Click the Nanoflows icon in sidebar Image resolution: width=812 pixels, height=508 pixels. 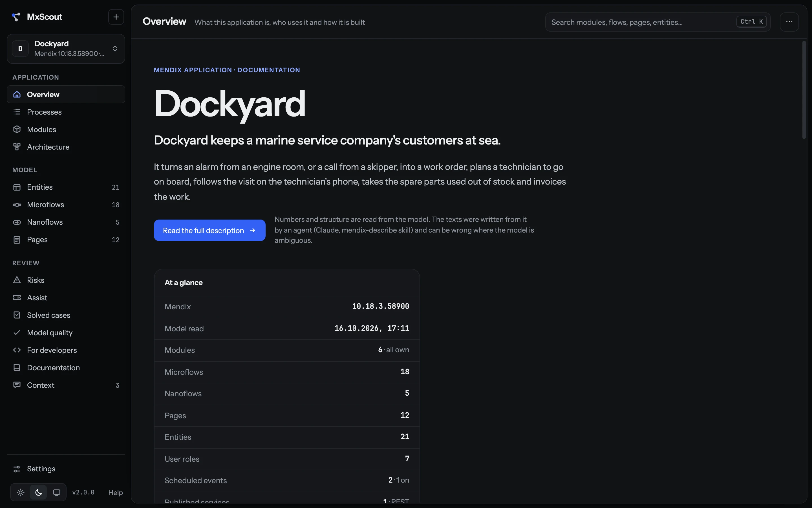pyautogui.click(x=17, y=222)
